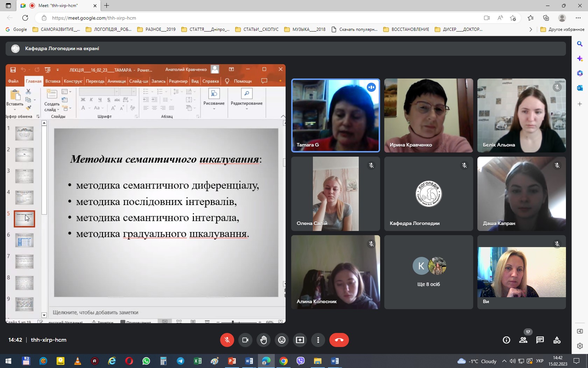588x368 pixels.
Task: Click the volume tray icon
Action: click(512, 361)
